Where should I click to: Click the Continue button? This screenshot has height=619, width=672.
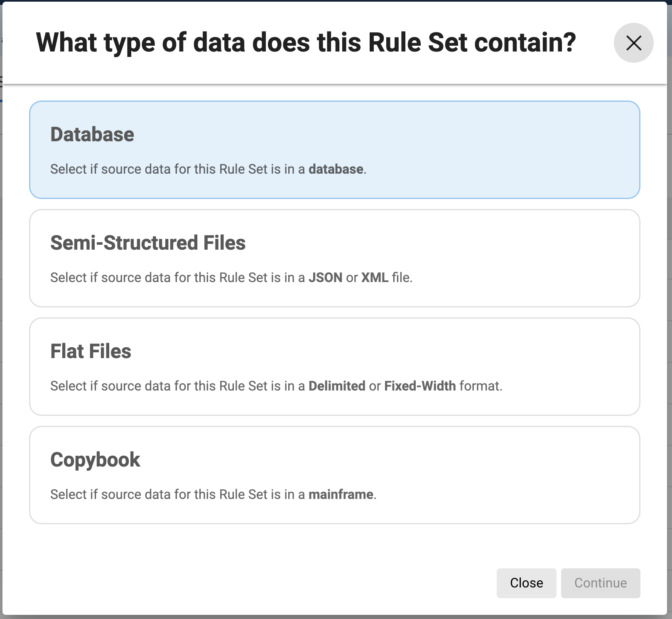600,583
